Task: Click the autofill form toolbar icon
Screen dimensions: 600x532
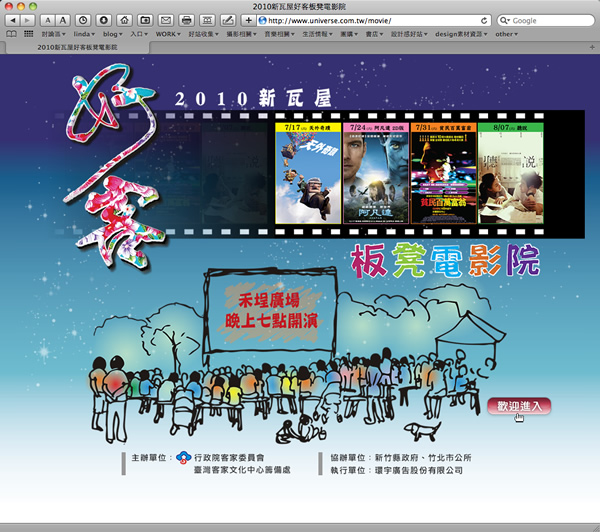Action: coord(207,20)
